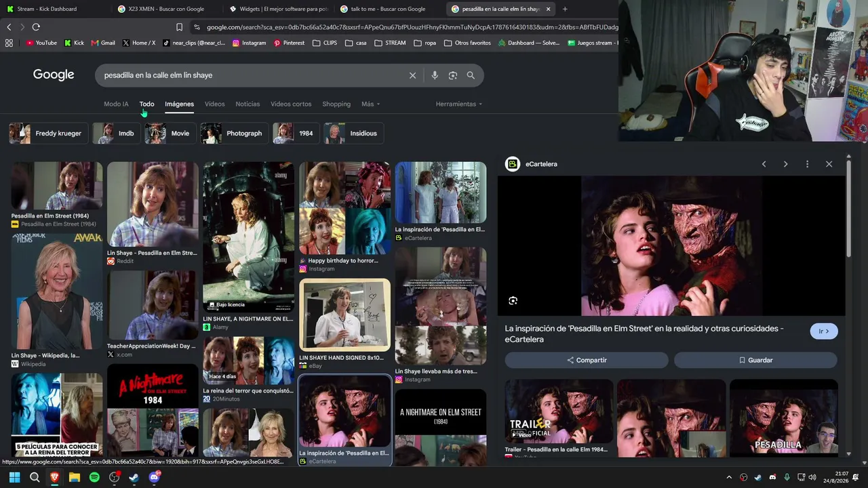Filter by the Movie chip
The height and width of the screenshot is (488, 868).
[x=170, y=134]
